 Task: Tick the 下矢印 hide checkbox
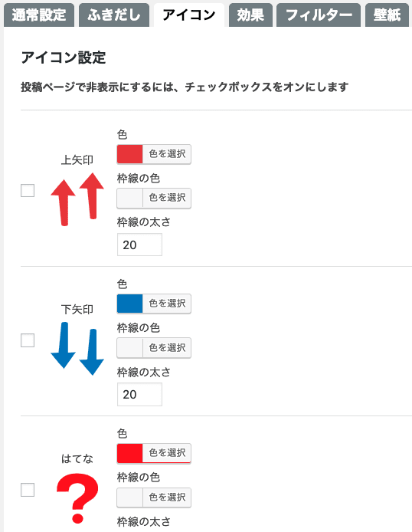tap(28, 340)
